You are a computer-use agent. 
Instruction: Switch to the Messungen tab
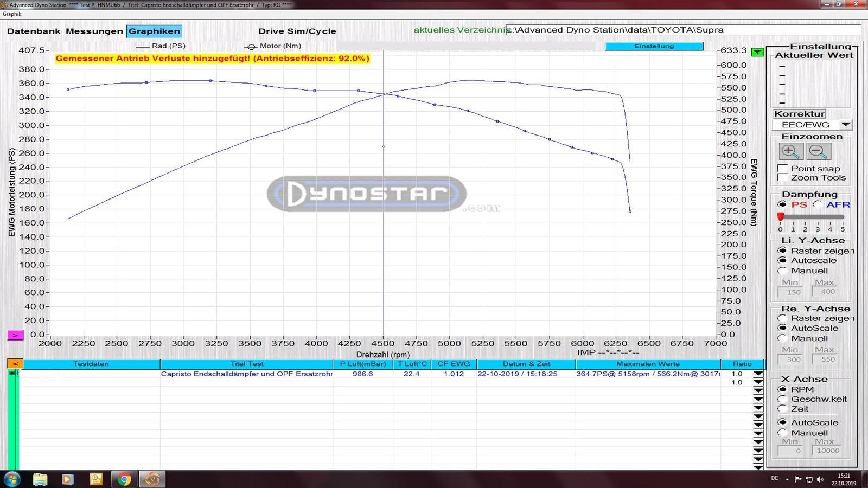94,31
